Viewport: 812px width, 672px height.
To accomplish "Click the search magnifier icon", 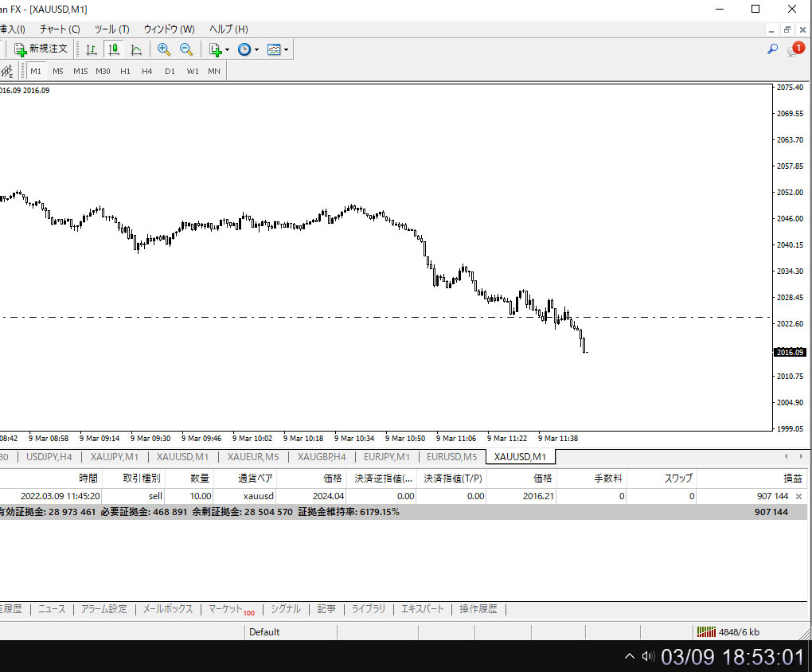I will click(x=772, y=49).
